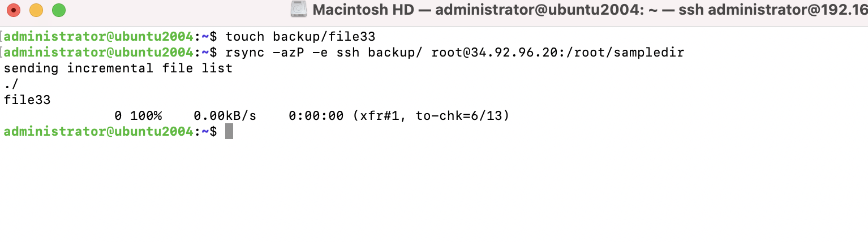
Task: Click 'root@34.92.96.20:/root/sampledir' destination text
Action: point(557,53)
